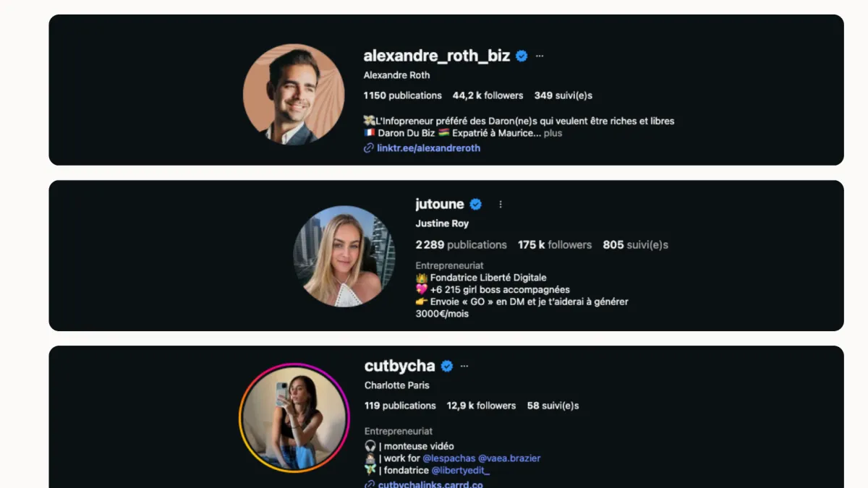View Alexandre Roth's 44,2 k followers
Image resolution: width=868 pixels, height=488 pixels.
click(488, 95)
